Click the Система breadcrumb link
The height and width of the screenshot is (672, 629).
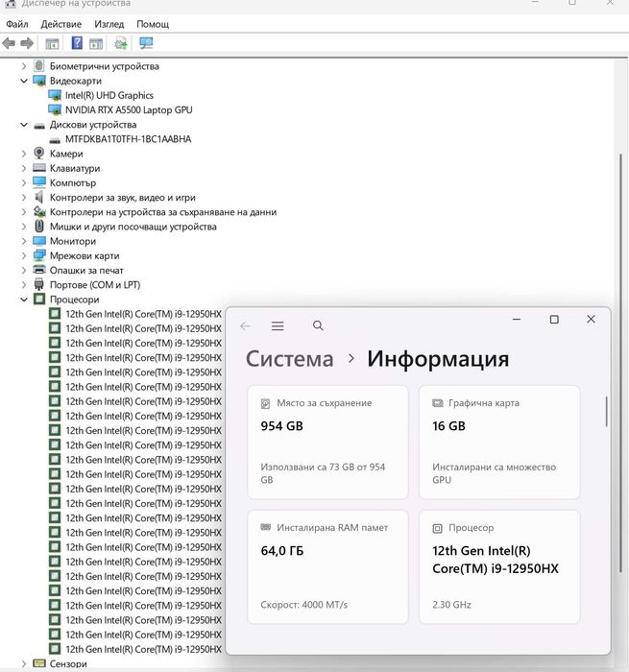point(289,358)
